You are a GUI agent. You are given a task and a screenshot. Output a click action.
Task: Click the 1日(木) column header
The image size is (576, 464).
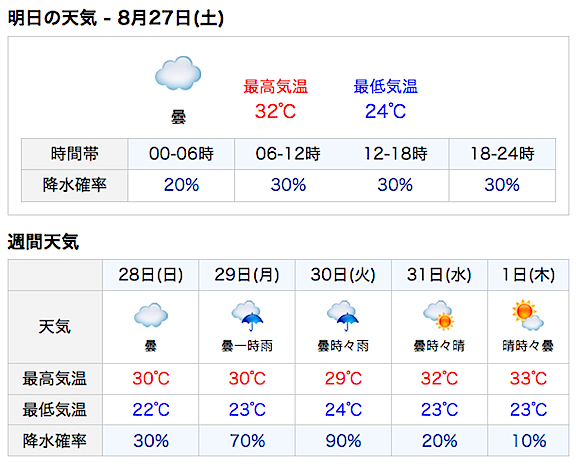[528, 275]
